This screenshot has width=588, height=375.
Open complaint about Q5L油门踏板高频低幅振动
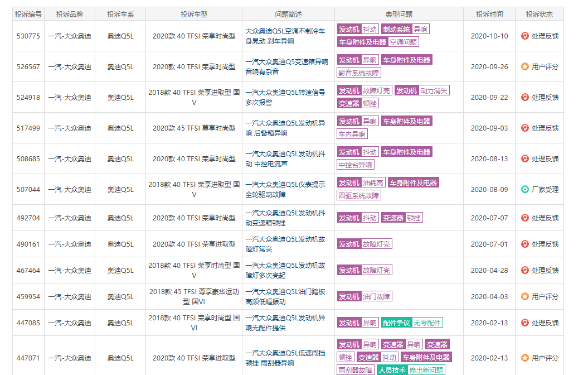(x=285, y=296)
